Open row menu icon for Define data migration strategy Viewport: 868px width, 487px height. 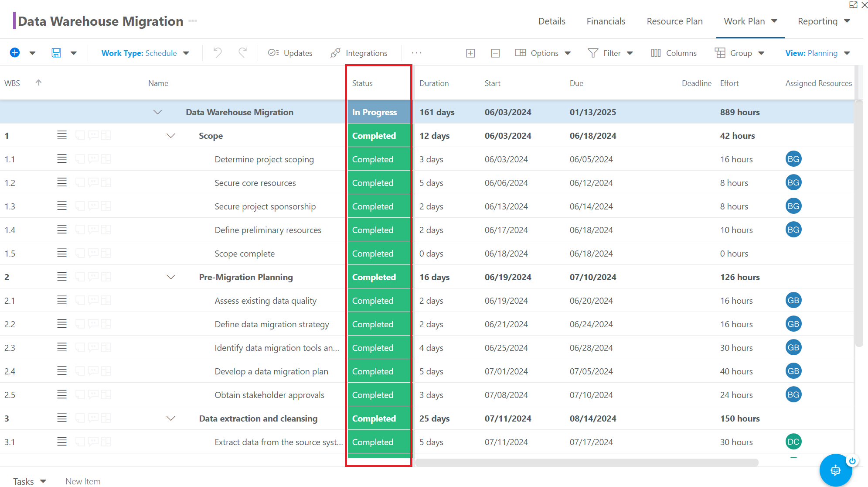(x=62, y=324)
